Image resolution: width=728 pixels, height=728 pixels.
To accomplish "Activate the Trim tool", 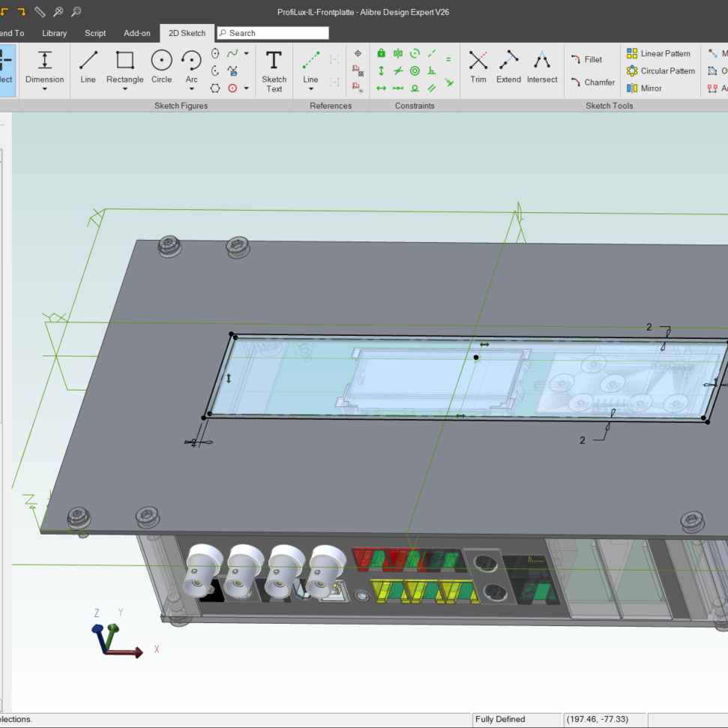I will coord(478,66).
